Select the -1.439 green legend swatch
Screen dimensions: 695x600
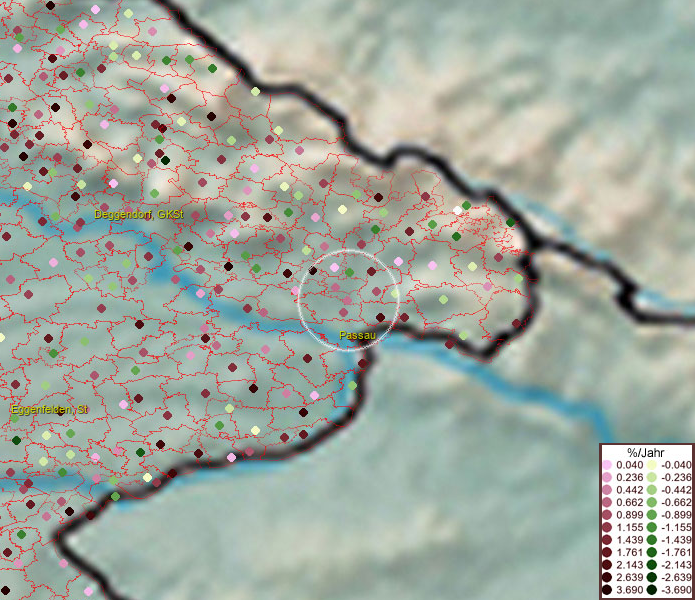(x=652, y=540)
